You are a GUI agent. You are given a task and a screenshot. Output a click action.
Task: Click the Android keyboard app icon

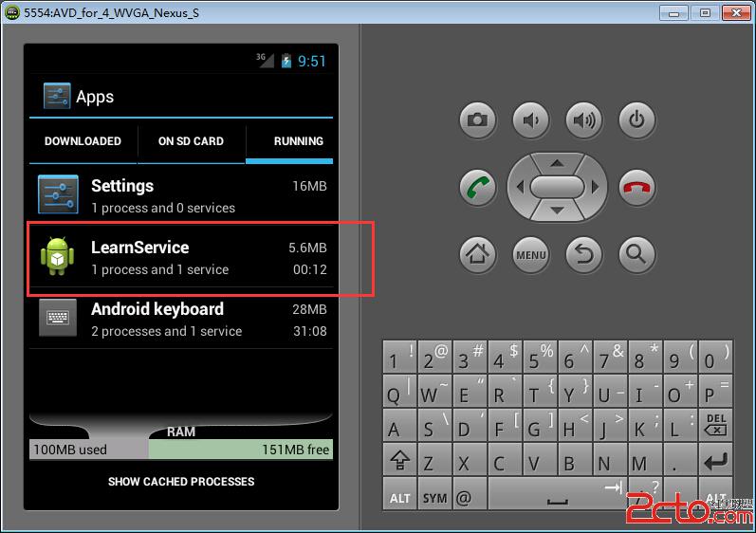58,318
